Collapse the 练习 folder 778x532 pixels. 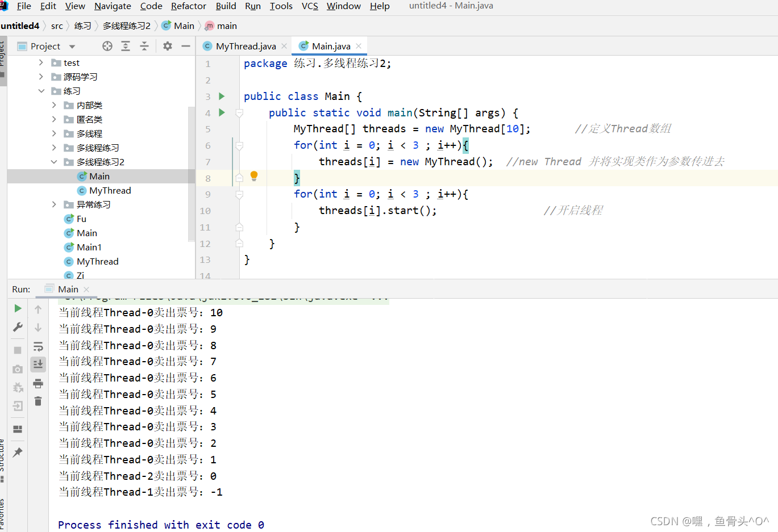tap(41, 91)
